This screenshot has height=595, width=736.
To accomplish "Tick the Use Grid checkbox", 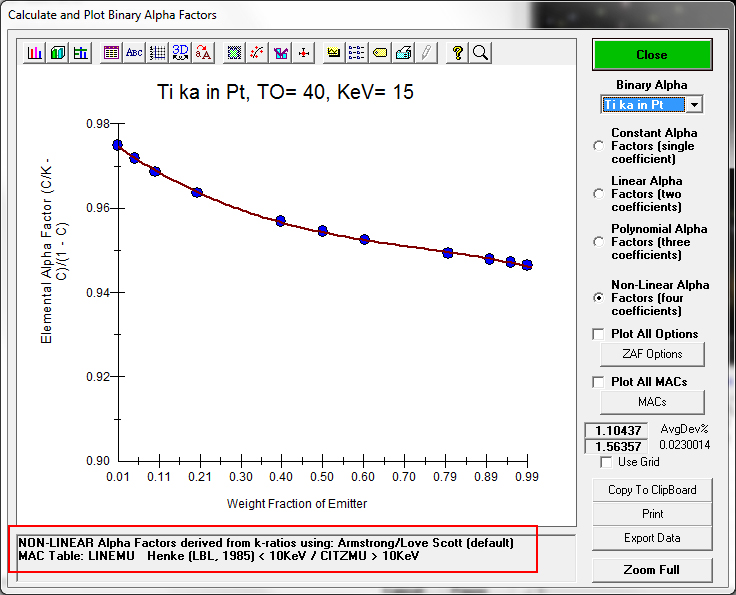I will (x=606, y=462).
